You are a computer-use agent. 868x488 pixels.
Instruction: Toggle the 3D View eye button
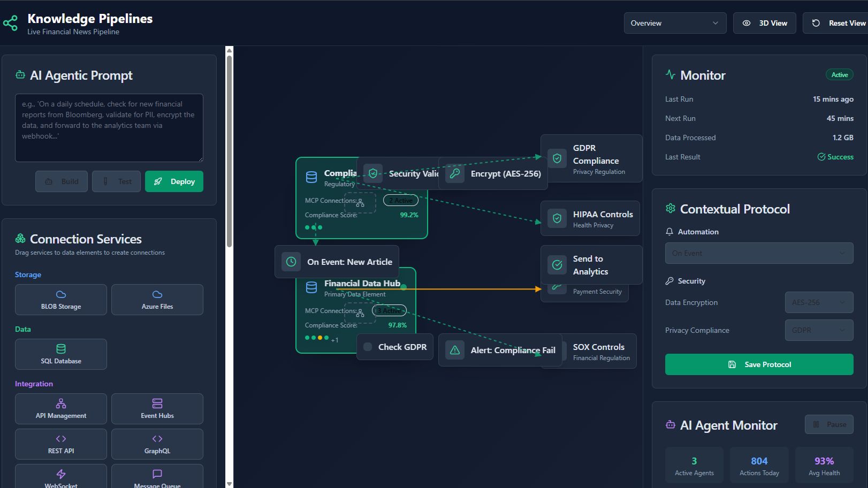pyautogui.click(x=764, y=23)
